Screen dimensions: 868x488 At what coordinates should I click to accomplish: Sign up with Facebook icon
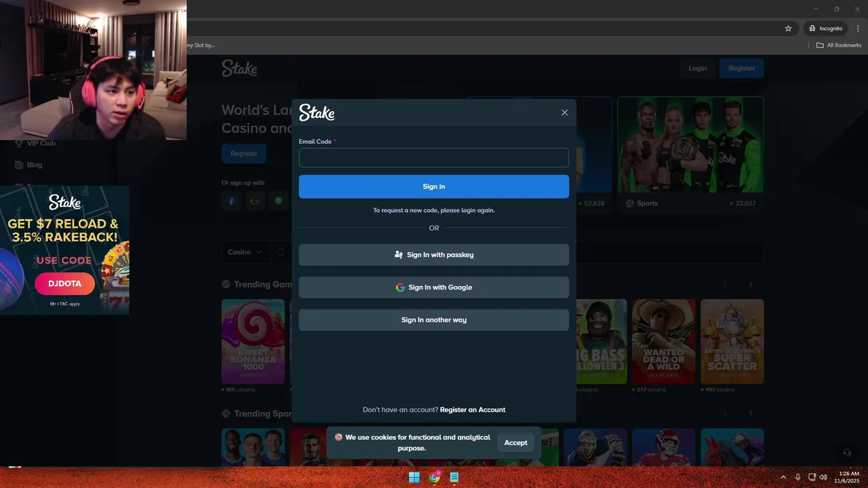tap(231, 201)
